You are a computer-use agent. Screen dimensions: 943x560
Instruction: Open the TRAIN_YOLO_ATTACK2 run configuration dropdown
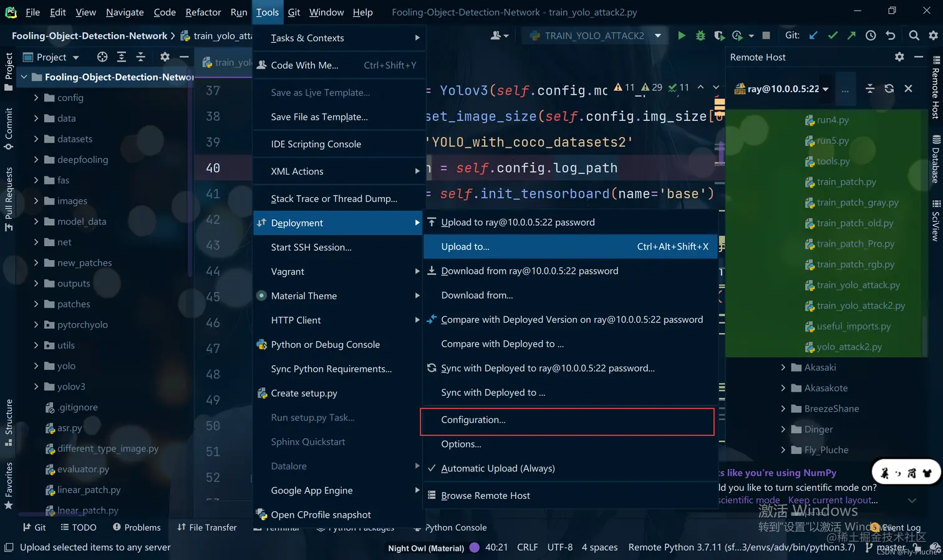(596, 36)
